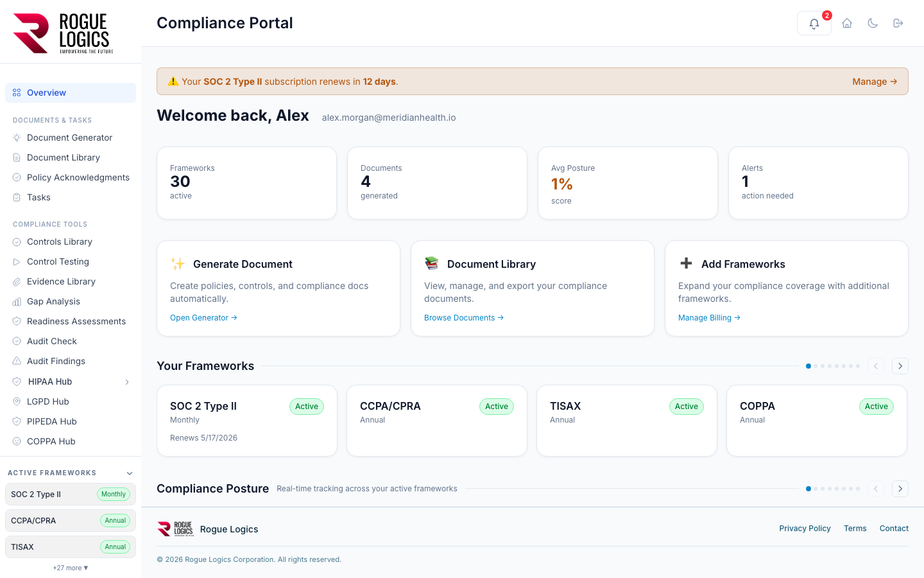Click the Controls Library icon
The image size is (924, 578).
point(17,241)
